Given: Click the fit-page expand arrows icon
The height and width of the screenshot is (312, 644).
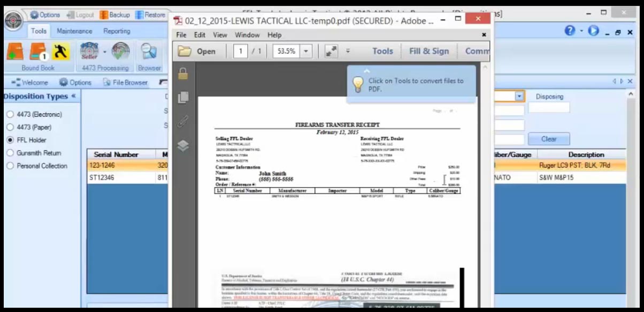Looking at the screenshot, I should click(x=331, y=51).
